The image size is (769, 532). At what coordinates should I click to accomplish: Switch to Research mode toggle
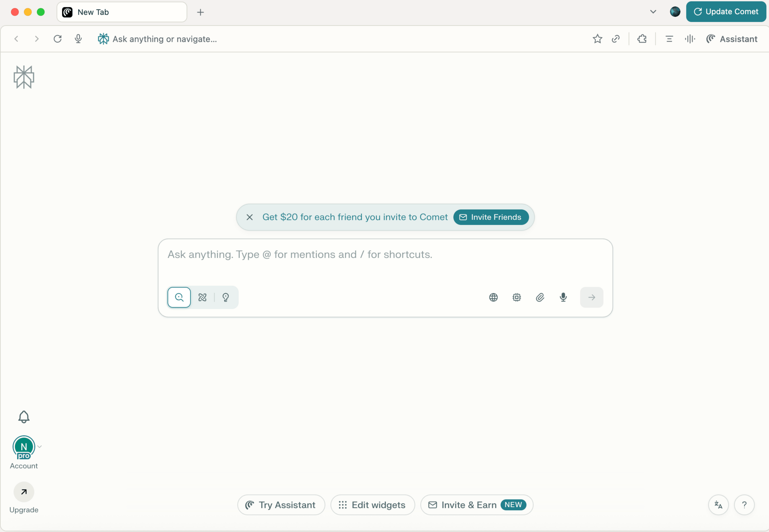pos(202,297)
